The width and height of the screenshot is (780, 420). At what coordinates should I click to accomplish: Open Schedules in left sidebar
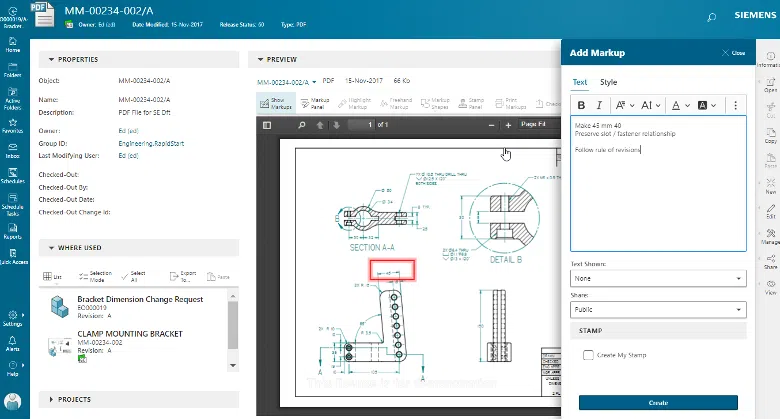(x=12, y=176)
